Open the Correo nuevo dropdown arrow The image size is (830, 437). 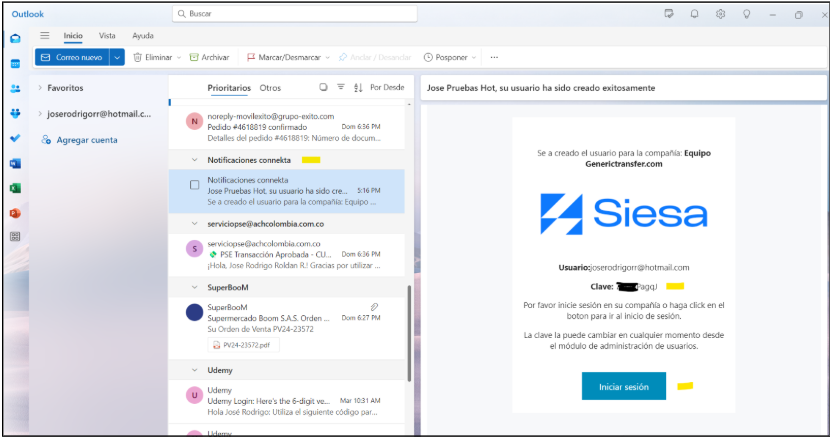(117, 58)
